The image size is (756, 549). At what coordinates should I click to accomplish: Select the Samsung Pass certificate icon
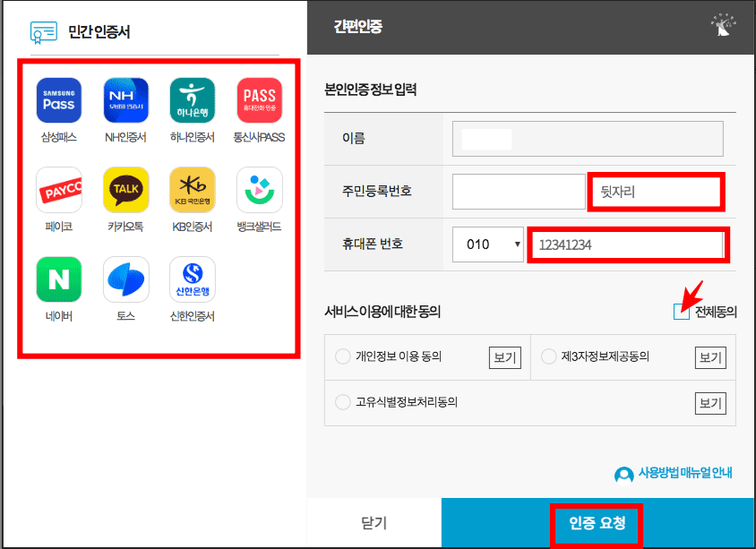[x=59, y=100]
